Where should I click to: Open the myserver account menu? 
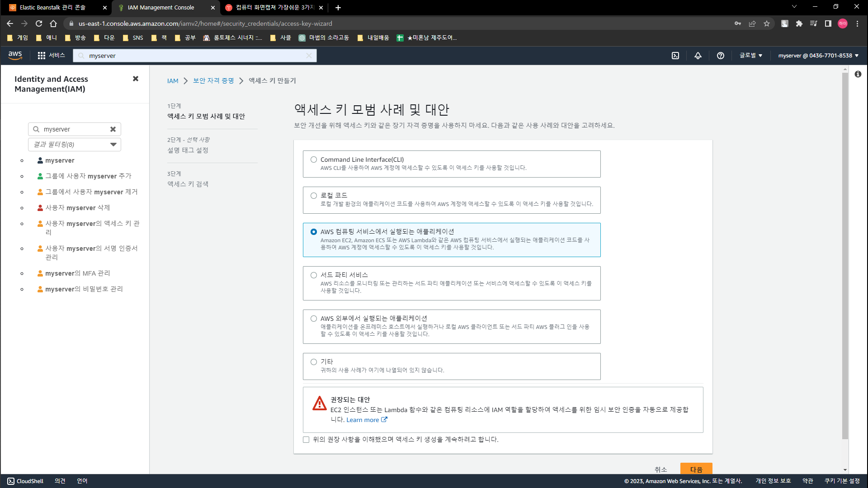pyautogui.click(x=818, y=56)
